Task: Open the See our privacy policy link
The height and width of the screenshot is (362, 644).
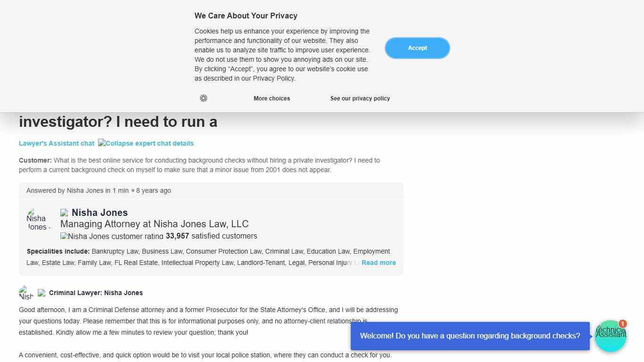Action: coord(360,99)
